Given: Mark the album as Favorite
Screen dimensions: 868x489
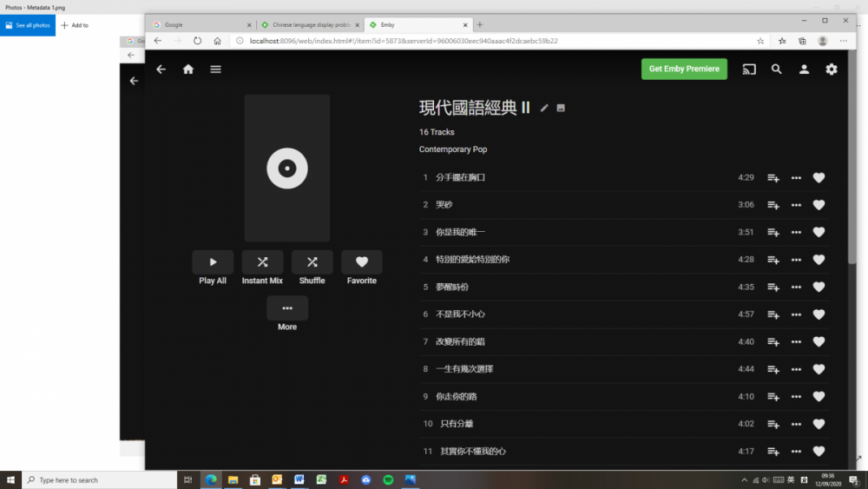Looking at the screenshot, I should pos(361,262).
